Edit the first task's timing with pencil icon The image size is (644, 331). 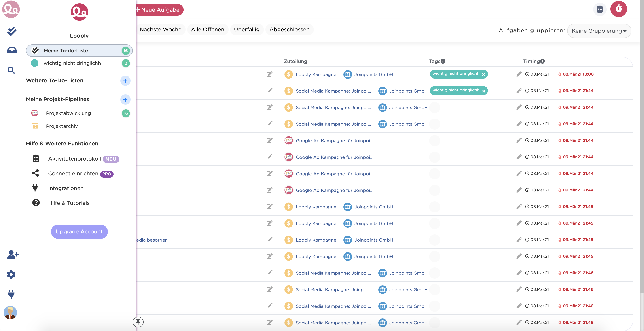(519, 74)
